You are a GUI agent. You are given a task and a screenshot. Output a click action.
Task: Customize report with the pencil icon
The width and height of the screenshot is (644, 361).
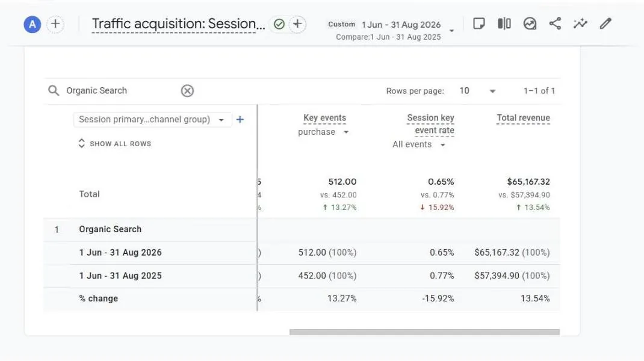click(x=605, y=23)
